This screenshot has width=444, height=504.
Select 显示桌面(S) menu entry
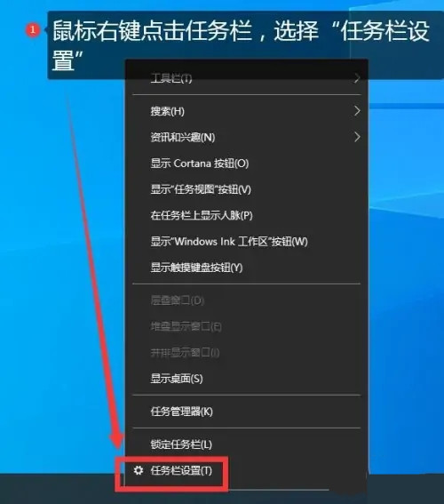(246, 379)
